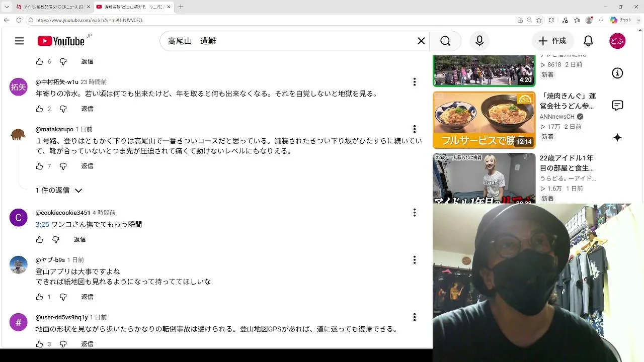Jump to the 3:25 timestamp link

coord(42,224)
